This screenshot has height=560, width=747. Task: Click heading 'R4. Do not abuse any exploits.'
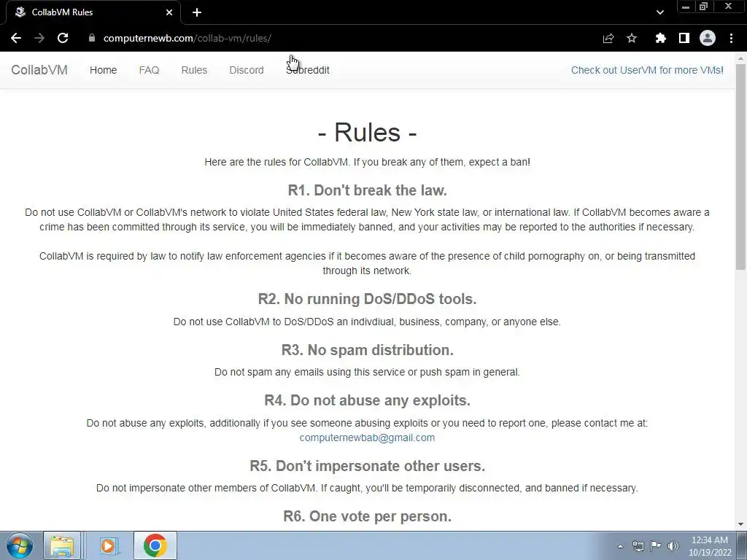tap(368, 400)
